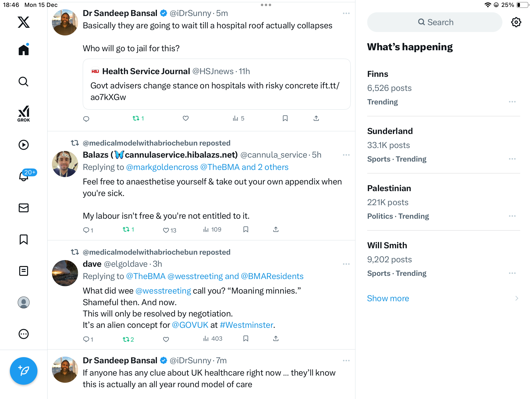Bookmark dave's Moaning minnies post
This screenshot has height=399, width=532.
(x=246, y=339)
